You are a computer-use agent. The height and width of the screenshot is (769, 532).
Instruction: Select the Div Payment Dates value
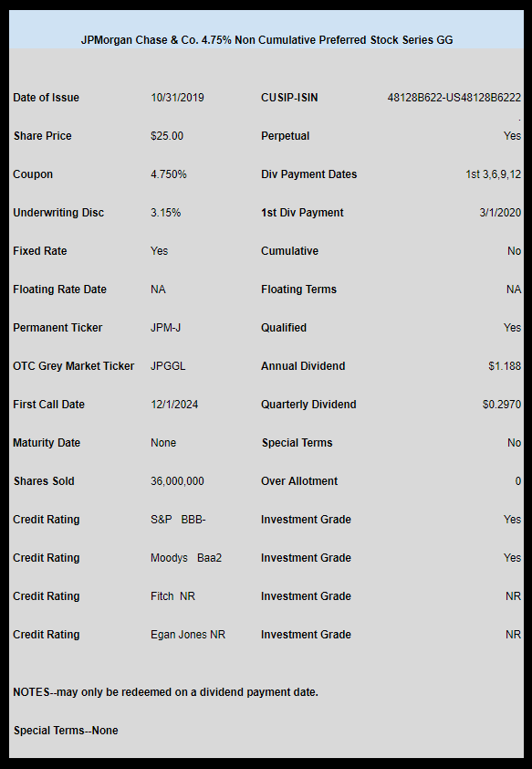click(494, 174)
